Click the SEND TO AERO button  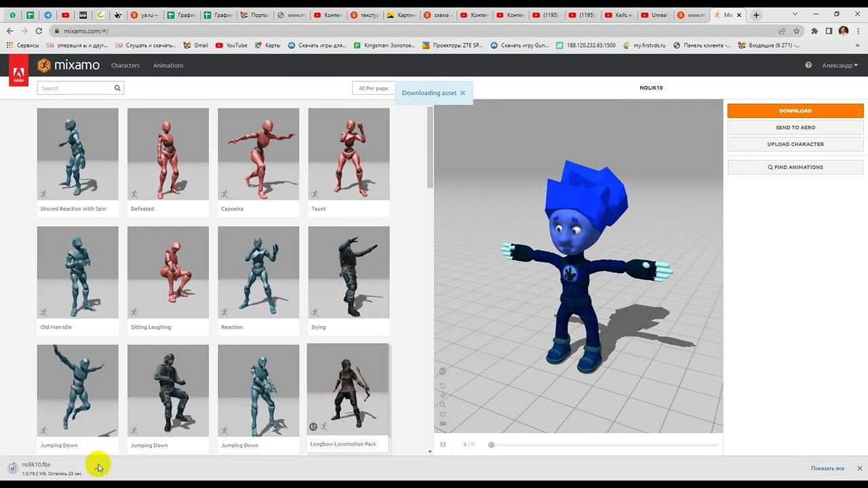(795, 127)
